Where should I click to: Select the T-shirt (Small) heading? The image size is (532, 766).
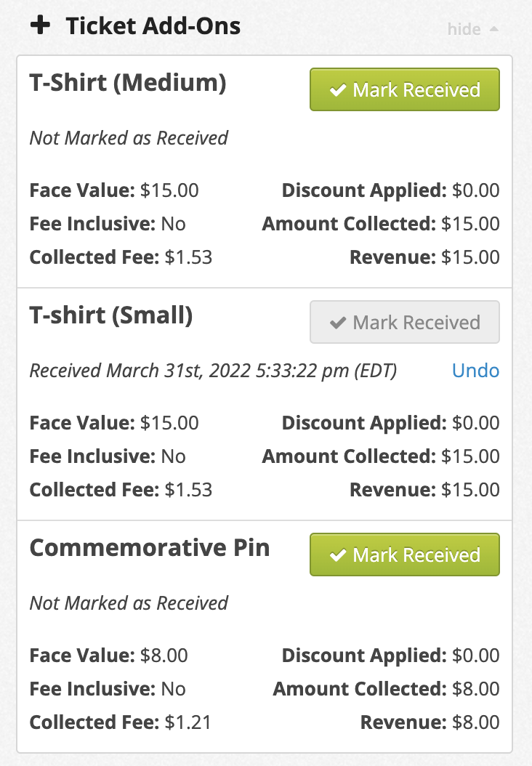point(110,315)
